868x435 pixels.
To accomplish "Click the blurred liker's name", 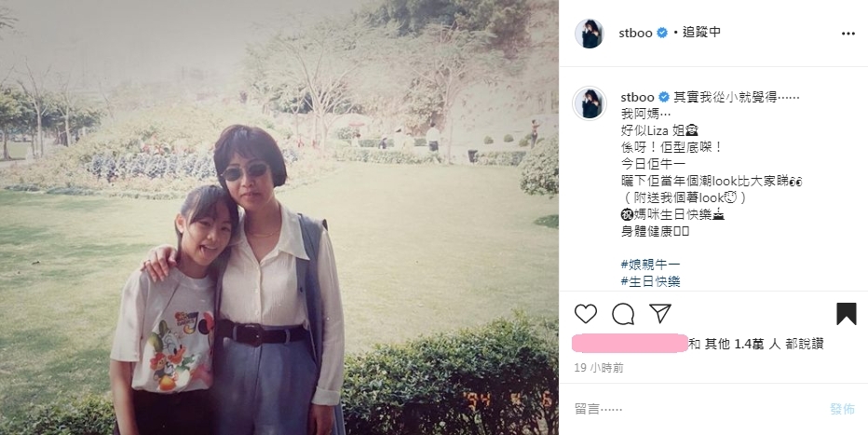I will point(630,343).
